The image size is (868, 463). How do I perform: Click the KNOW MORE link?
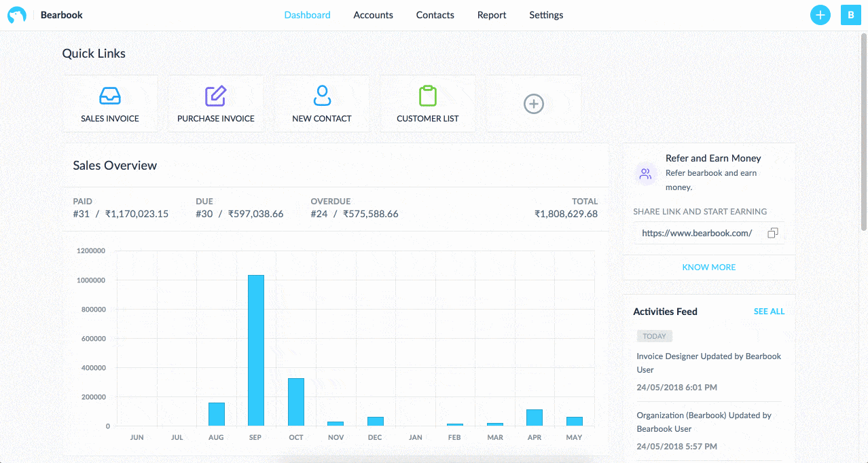pos(709,267)
